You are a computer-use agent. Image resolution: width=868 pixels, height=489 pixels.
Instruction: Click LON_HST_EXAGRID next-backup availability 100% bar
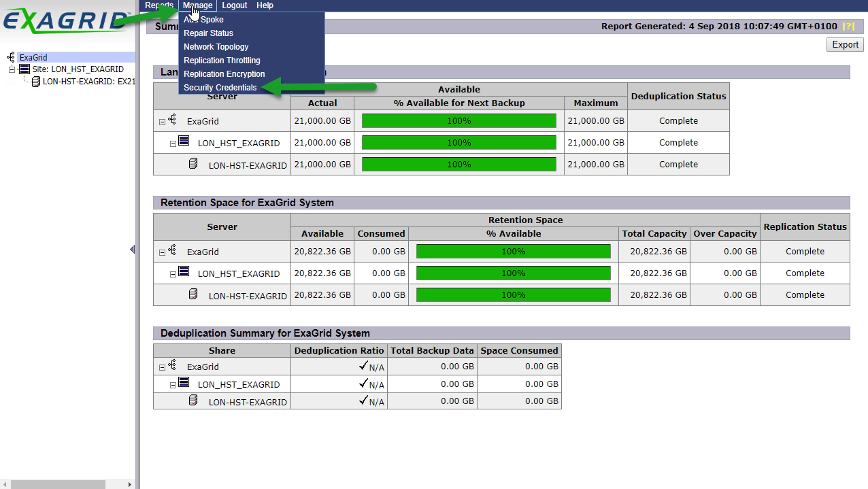459,143
